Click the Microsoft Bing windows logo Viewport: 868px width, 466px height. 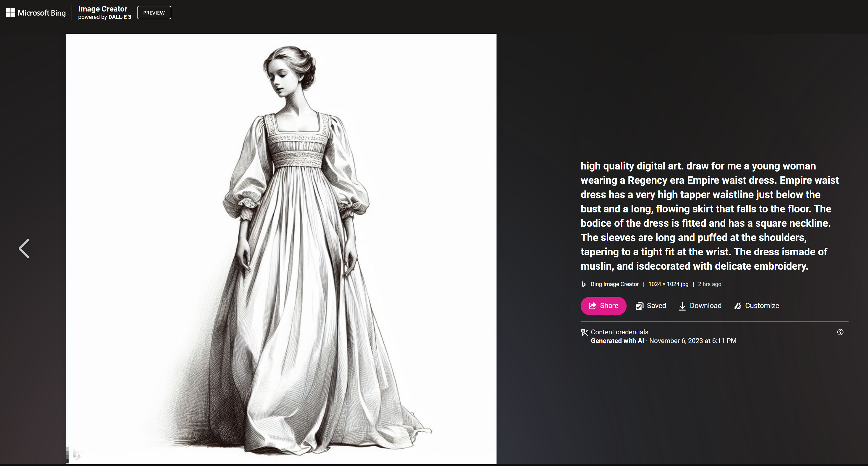pos(10,13)
